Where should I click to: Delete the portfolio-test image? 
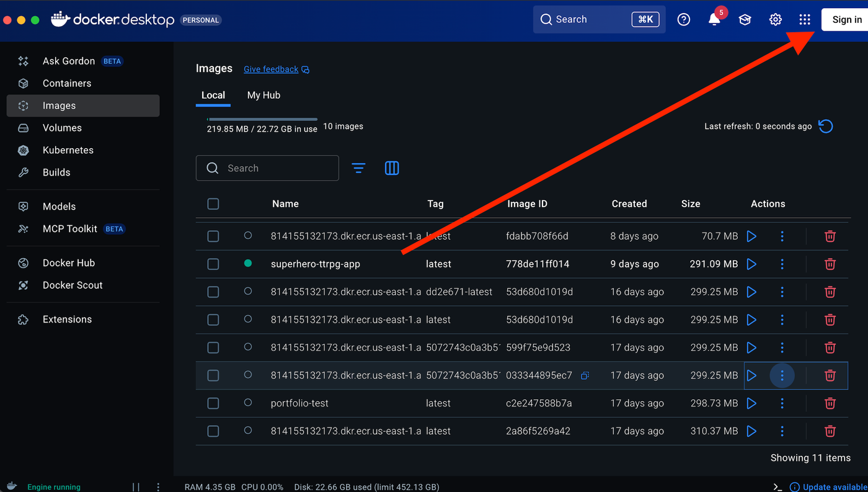tap(830, 403)
